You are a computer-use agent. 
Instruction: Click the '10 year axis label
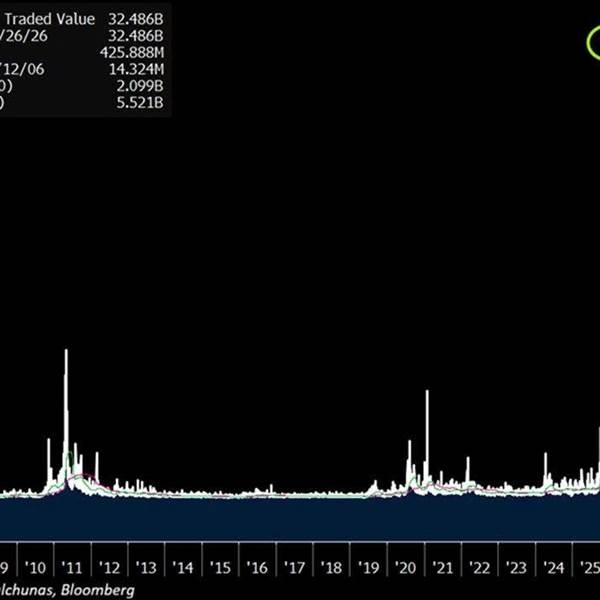[35, 567]
